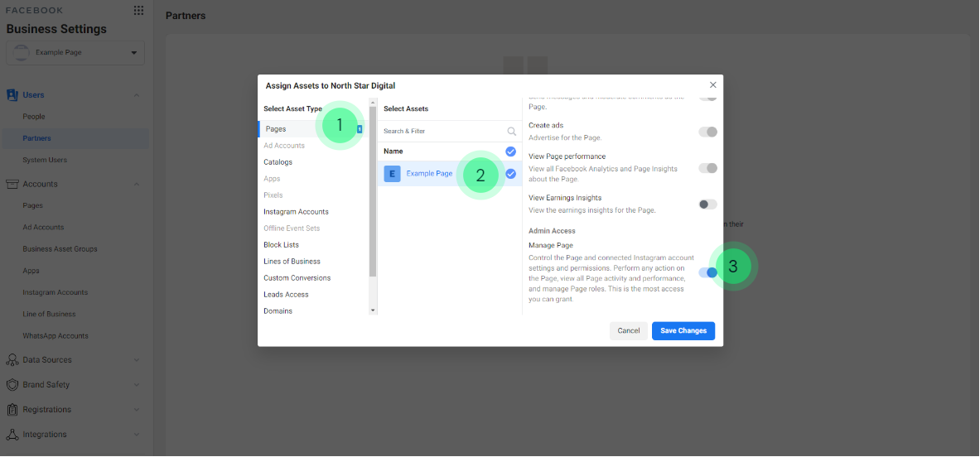Screen dimensions: 980x457
Task: Open Instagram Accounts in sidebar
Action: click(55, 292)
